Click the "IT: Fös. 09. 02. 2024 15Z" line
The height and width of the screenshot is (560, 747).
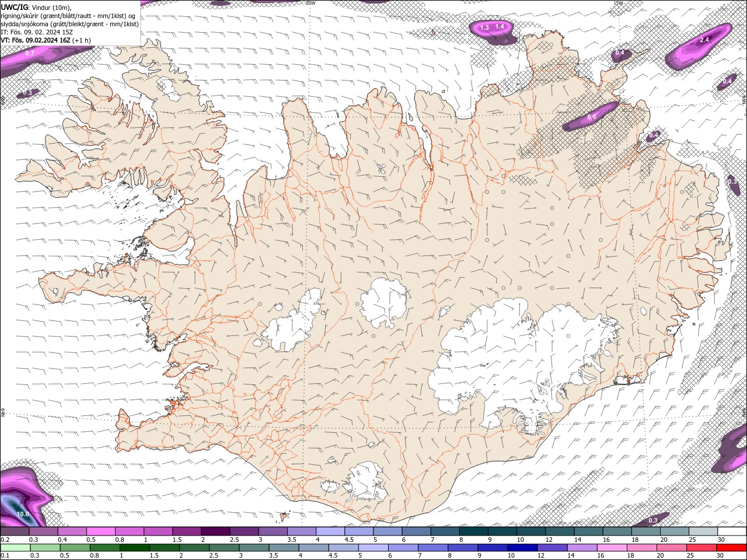pyautogui.click(x=37, y=32)
